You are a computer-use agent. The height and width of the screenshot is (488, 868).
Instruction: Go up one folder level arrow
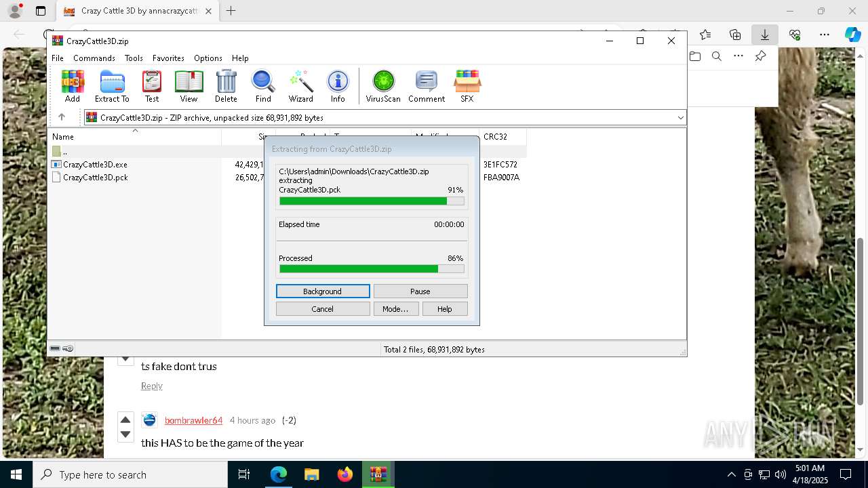click(62, 117)
